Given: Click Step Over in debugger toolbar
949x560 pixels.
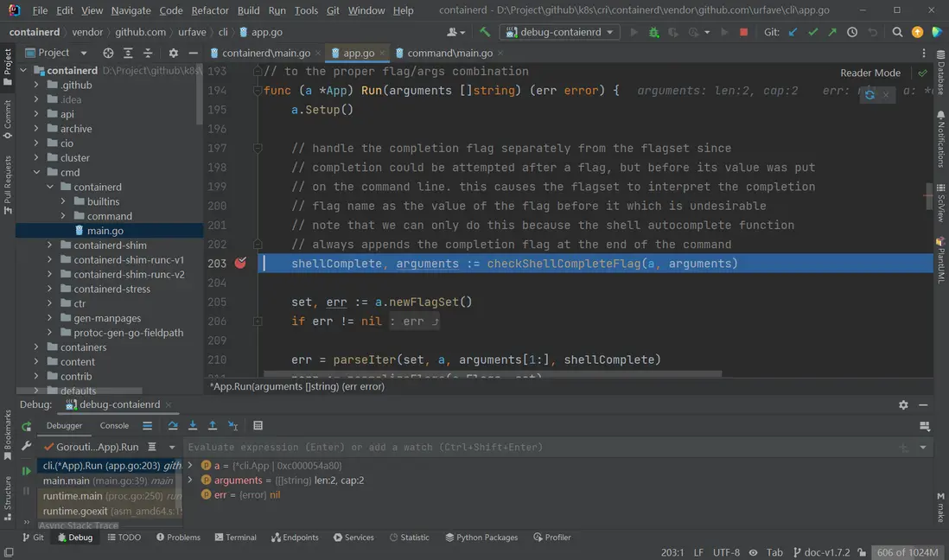Looking at the screenshot, I should coord(173,426).
